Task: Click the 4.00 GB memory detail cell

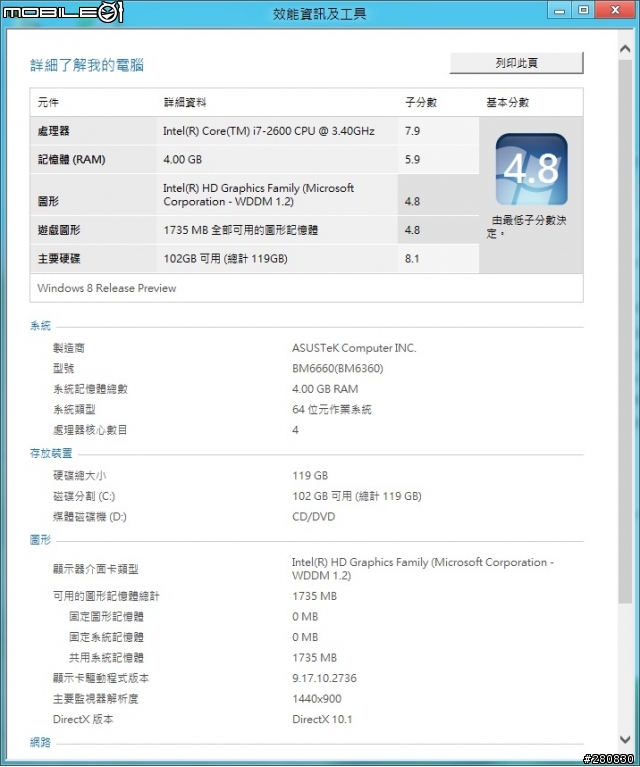Action: point(183,159)
